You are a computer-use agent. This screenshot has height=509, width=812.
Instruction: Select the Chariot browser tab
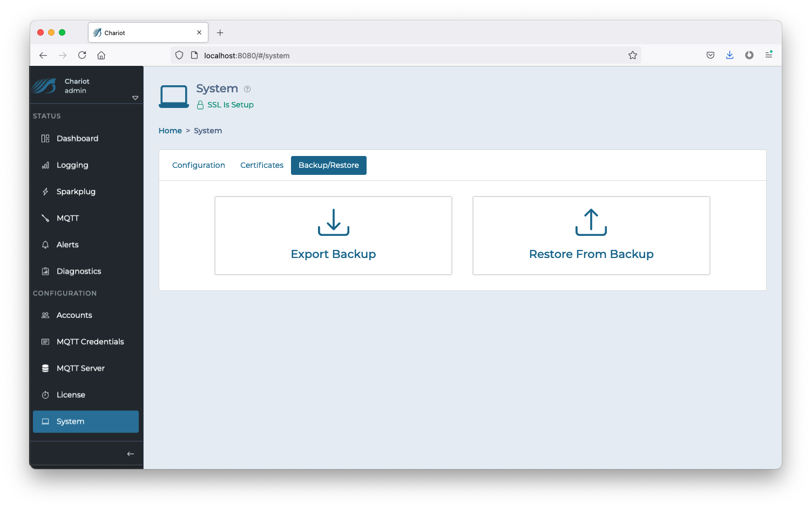point(148,32)
